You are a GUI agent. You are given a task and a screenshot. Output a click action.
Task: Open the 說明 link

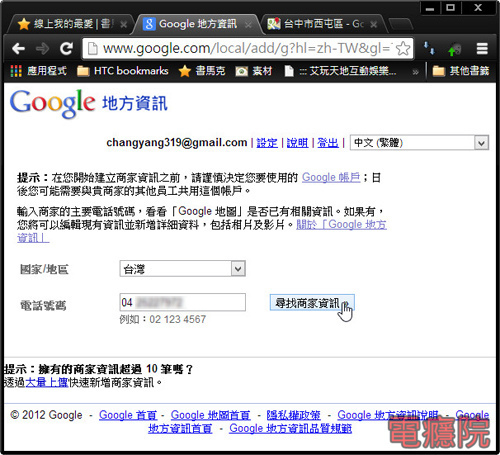click(297, 143)
